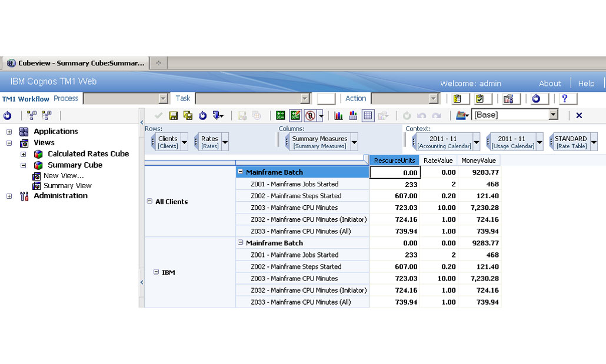Click the Calculated Rates Cube icon

coord(38,154)
